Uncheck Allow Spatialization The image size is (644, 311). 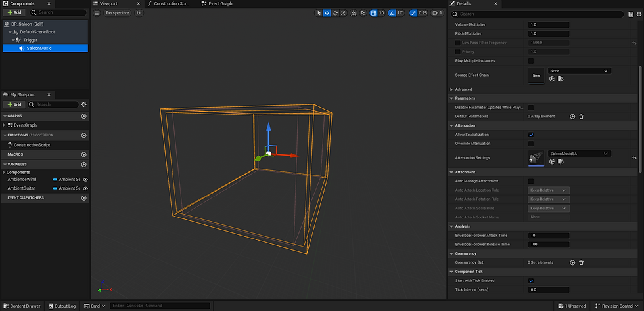point(531,135)
